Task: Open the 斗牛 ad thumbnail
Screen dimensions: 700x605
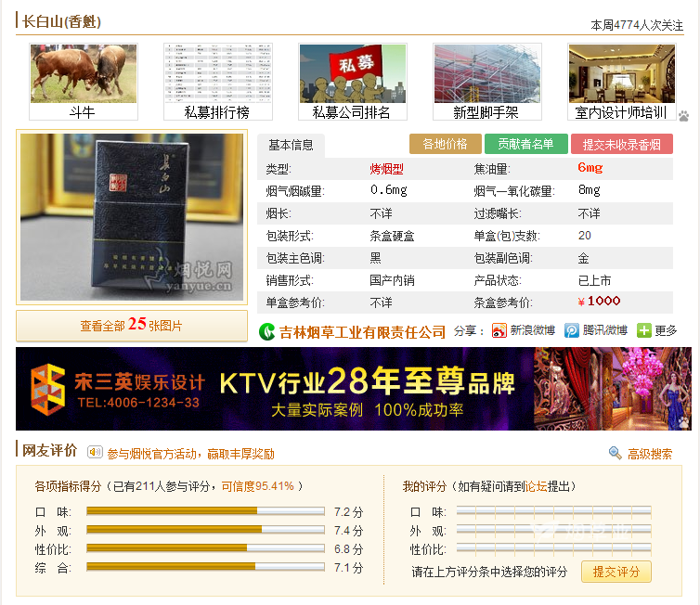Action: 84,82
